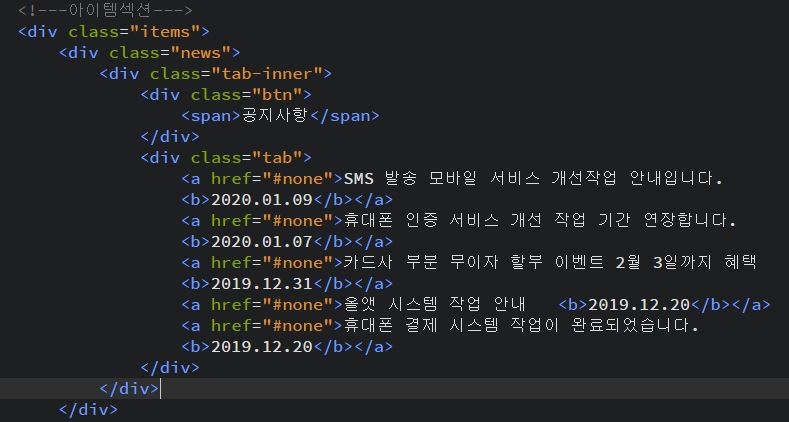789x422 pixels.
Task: Click the last </div> at the bottom
Action: click(x=89, y=409)
